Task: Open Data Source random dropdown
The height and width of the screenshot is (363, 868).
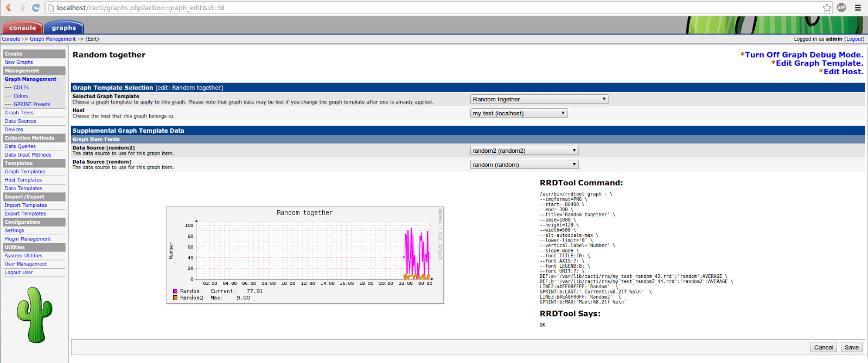Action: [x=525, y=165]
